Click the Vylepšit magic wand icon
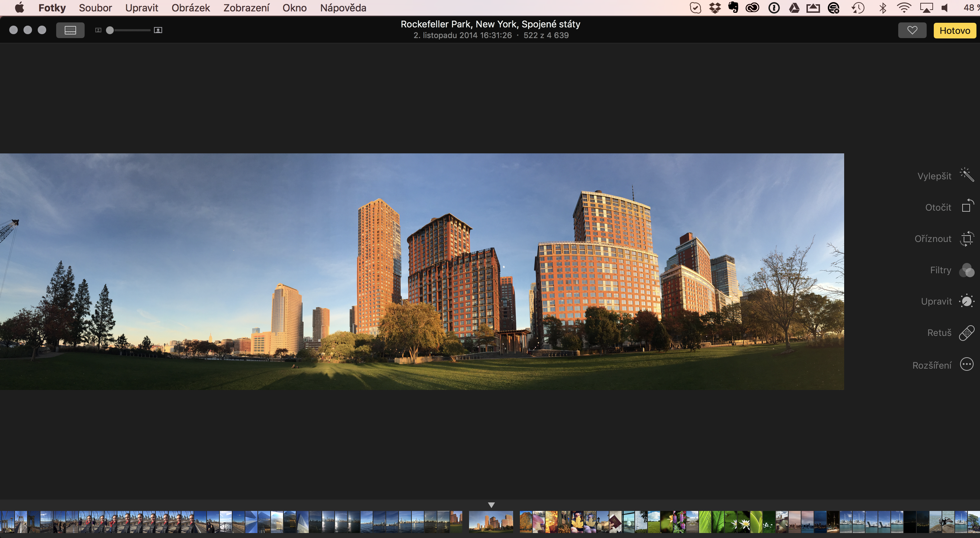This screenshot has height=538, width=980. point(966,175)
